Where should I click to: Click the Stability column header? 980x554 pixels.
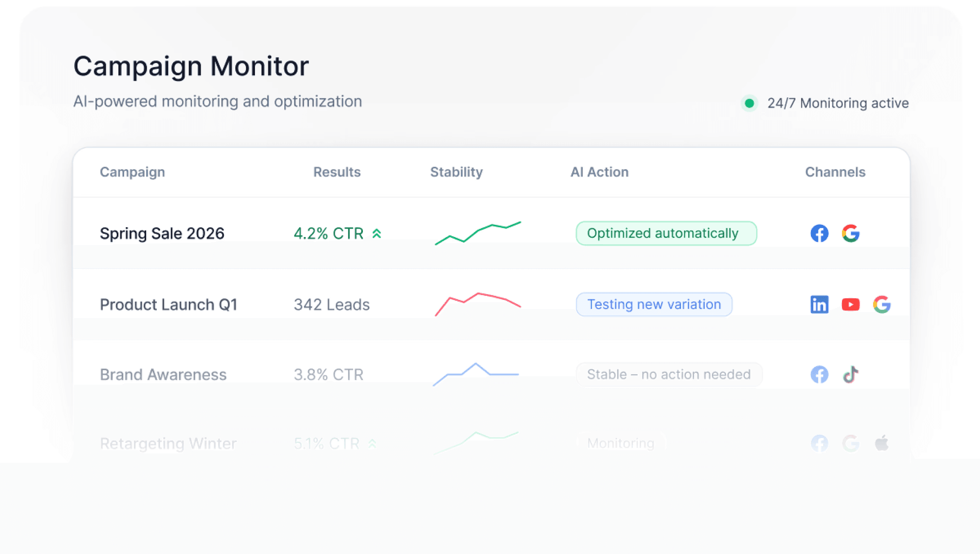tap(456, 172)
